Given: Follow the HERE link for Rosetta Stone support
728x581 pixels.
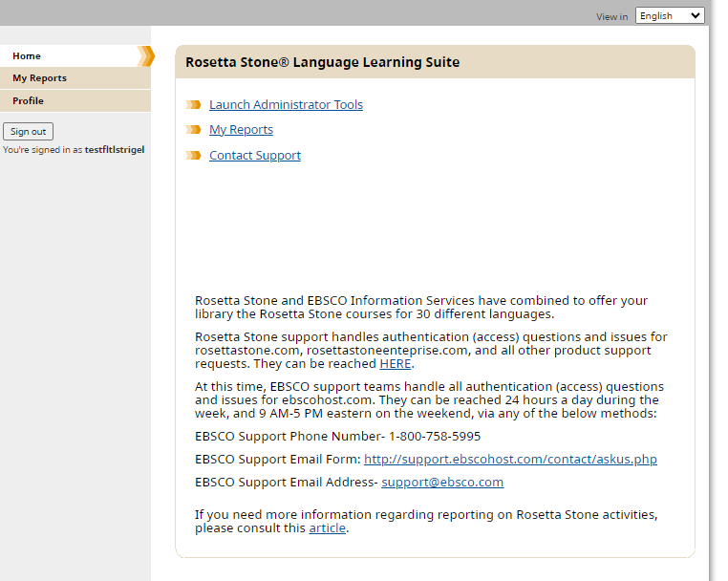Looking at the screenshot, I should [x=395, y=364].
